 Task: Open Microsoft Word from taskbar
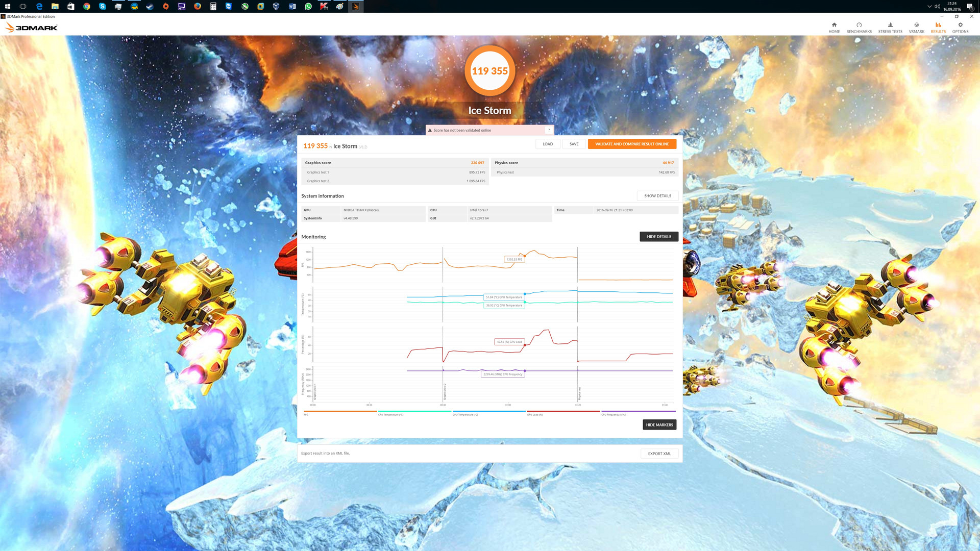(x=292, y=6)
